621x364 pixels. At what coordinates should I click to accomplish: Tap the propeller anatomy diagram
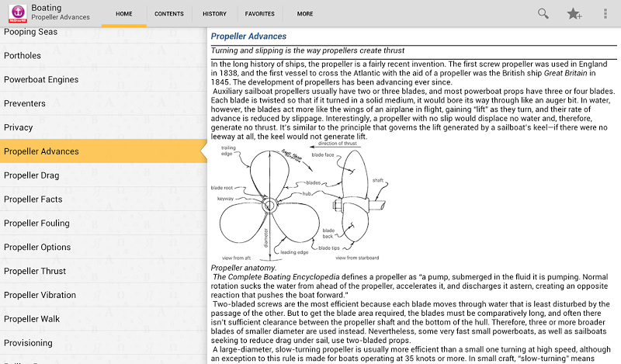(x=300, y=202)
